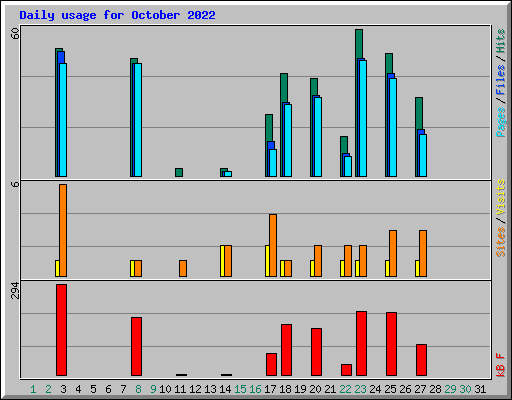Click the 'Files' legend label
512x400 pixels.
pos(501,80)
